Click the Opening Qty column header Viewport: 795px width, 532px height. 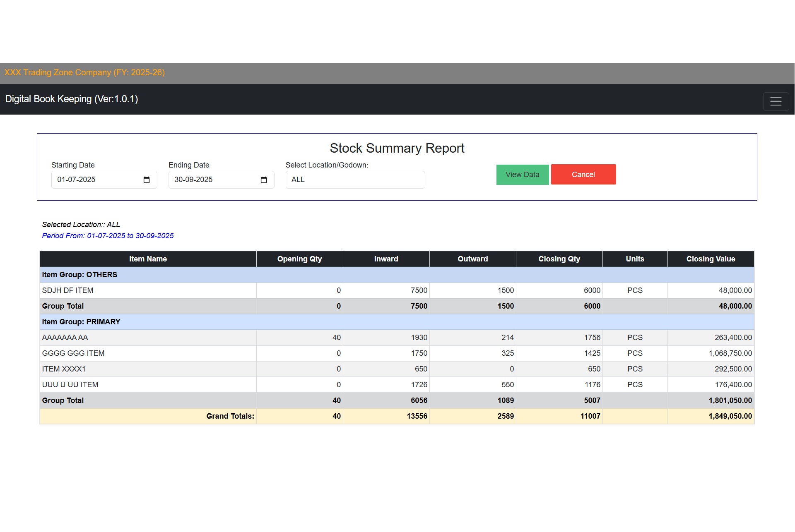[x=299, y=259]
